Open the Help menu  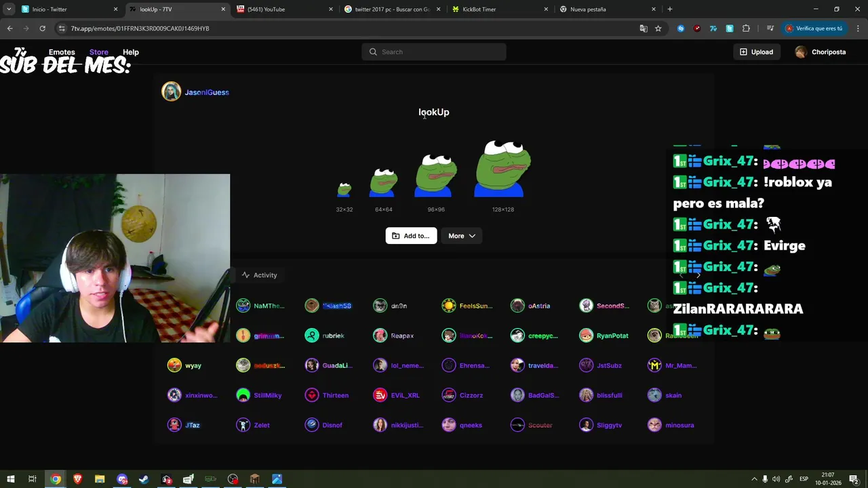(131, 52)
